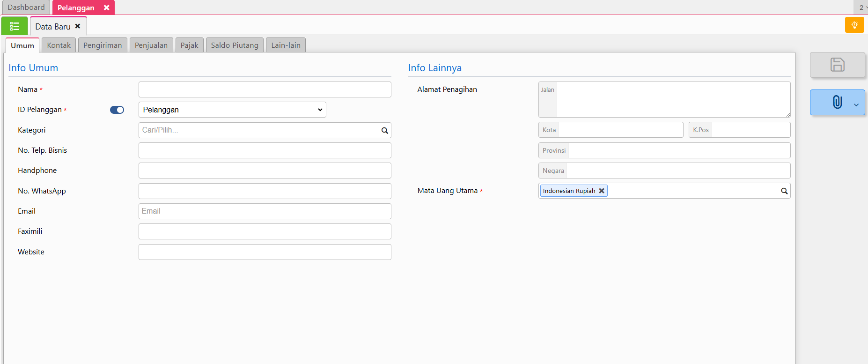Expand the attachment button dropdown arrow
Image resolution: width=868 pixels, height=364 pixels.
[x=856, y=105]
